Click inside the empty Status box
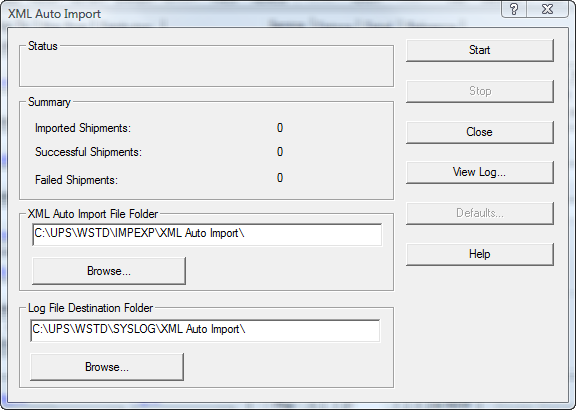 tap(206, 68)
